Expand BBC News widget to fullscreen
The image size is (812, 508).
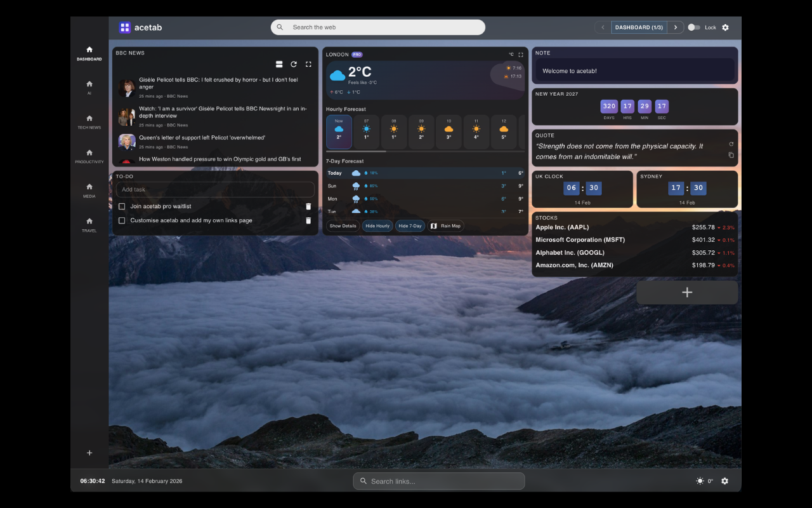[308, 64]
